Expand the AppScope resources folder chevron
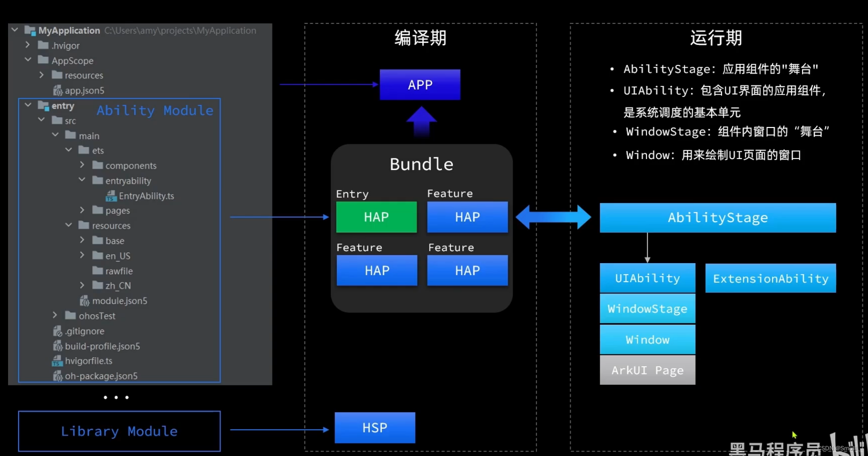868x456 pixels. (x=42, y=75)
